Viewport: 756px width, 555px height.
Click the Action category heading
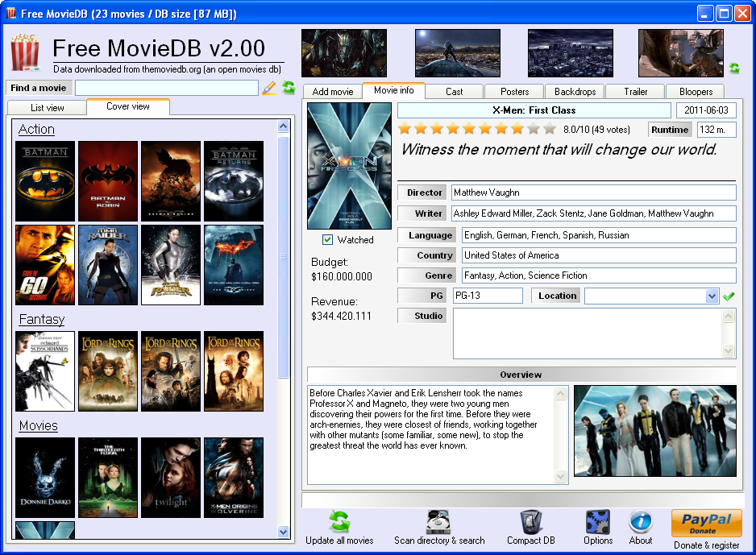[36, 129]
